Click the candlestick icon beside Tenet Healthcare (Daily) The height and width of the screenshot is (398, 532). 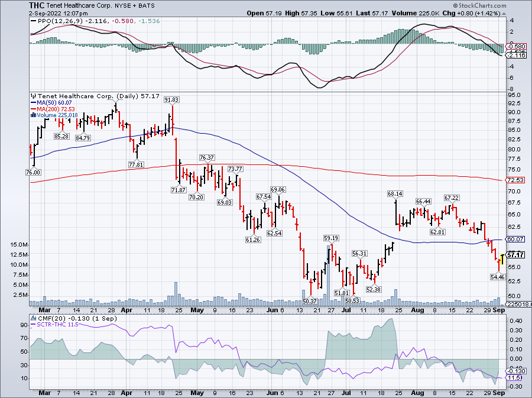coord(33,95)
